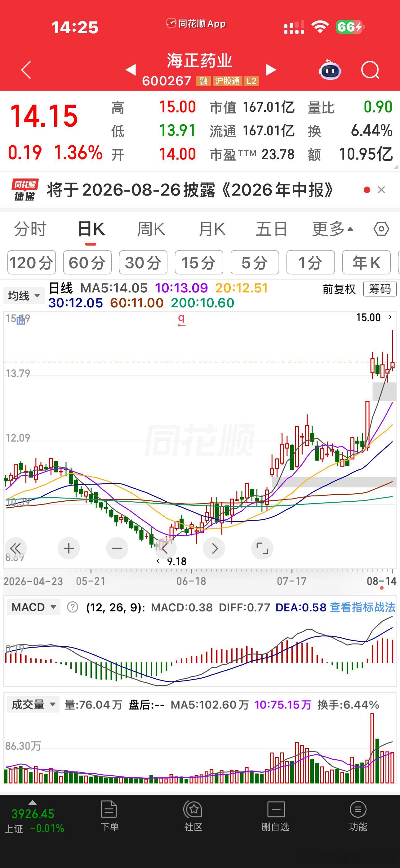Select the 1分 period button
Screen dimensions: 400x868
pyautogui.click(x=310, y=263)
